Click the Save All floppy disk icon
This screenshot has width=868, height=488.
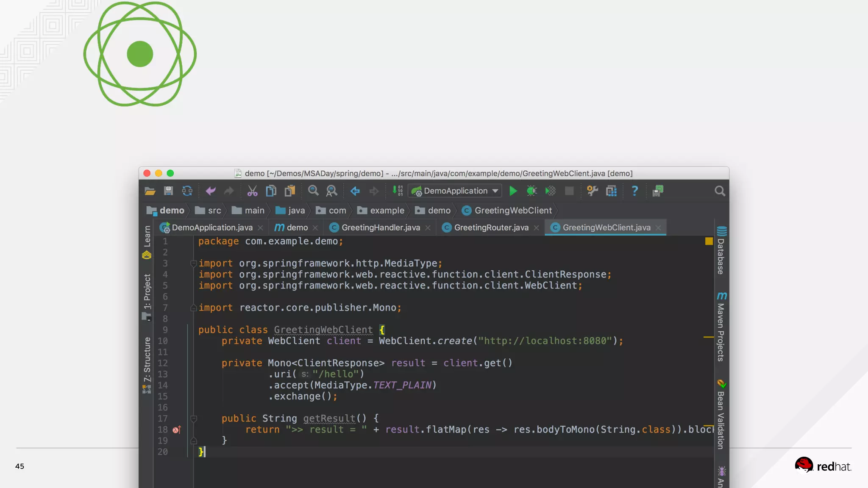coord(168,191)
